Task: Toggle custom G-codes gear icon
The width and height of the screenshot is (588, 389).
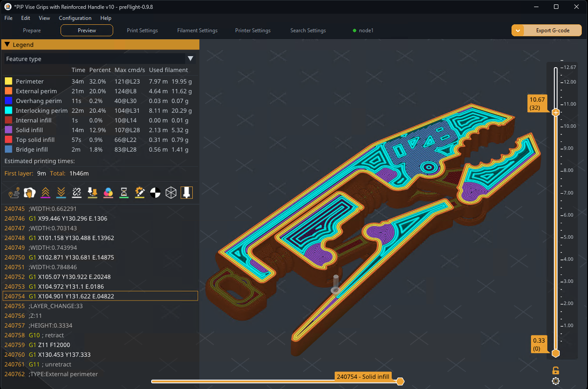Action: 140,192
